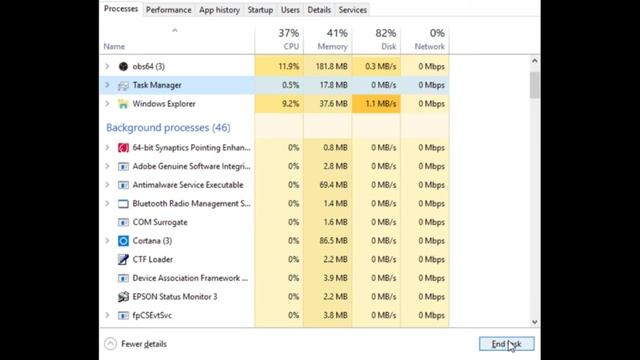Expand the Adobe Genuine Software row
This screenshot has height=360, width=640.
click(107, 166)
